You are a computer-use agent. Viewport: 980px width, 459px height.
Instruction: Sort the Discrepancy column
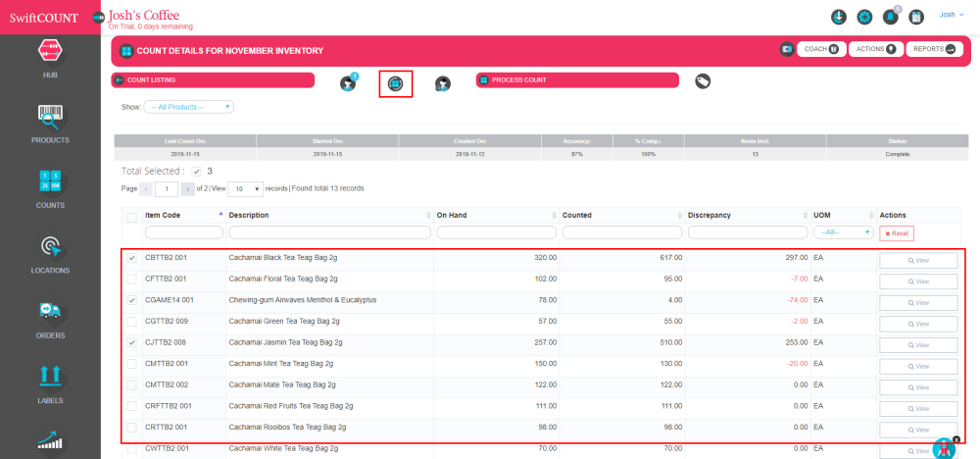(x=805, y=215)
